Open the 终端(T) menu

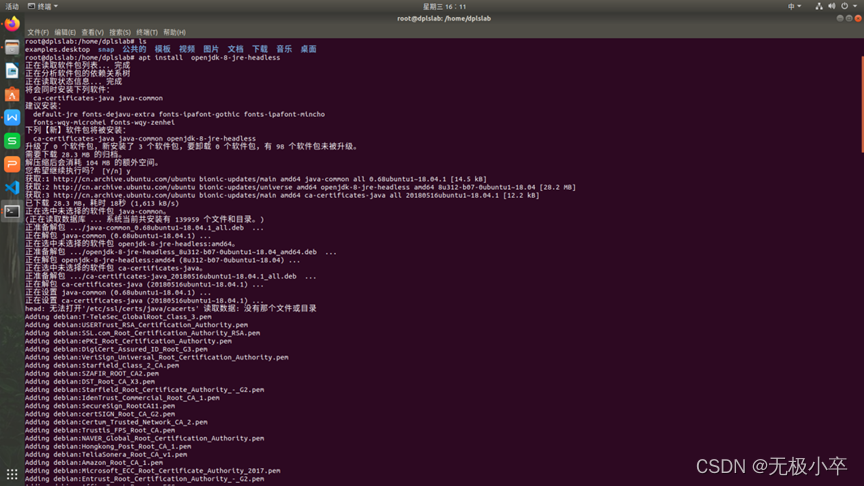pyautogui.click(x=147, y=32)
